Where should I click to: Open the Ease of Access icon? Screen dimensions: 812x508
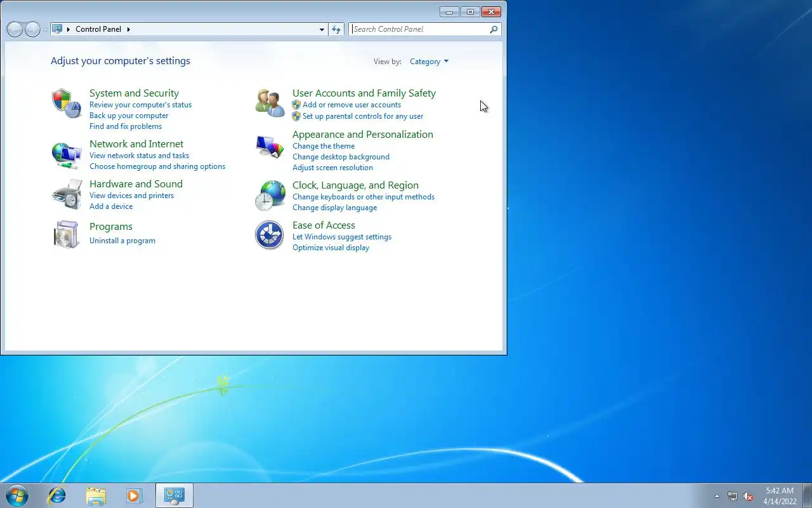pos(270,235)
